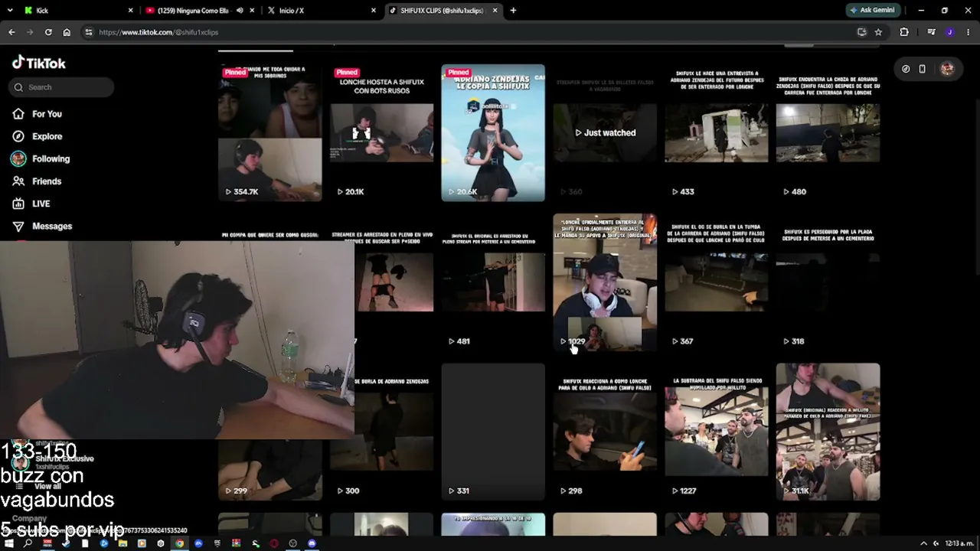Image resolution: width=980 pixels, height=551 pixels.
Task: Open Discord from the taskbar
Action: [x=312, y=543]
